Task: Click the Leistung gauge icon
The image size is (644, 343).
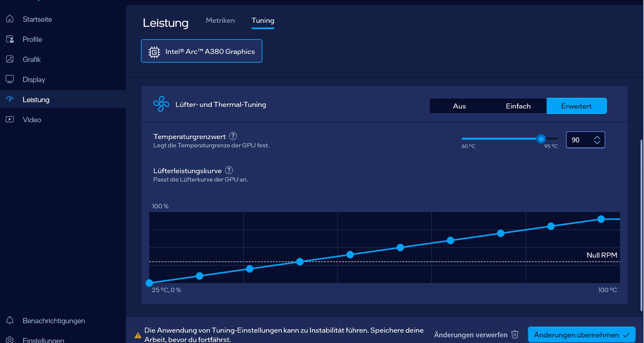Action: (10, 99)
